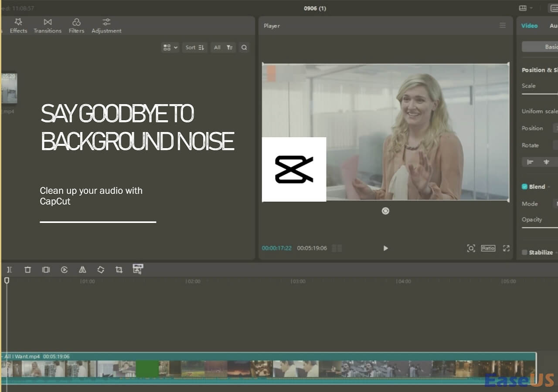Click the Crop icon in timeline toolbar
The width and height of the screenshot is (558, 392).
119,270
